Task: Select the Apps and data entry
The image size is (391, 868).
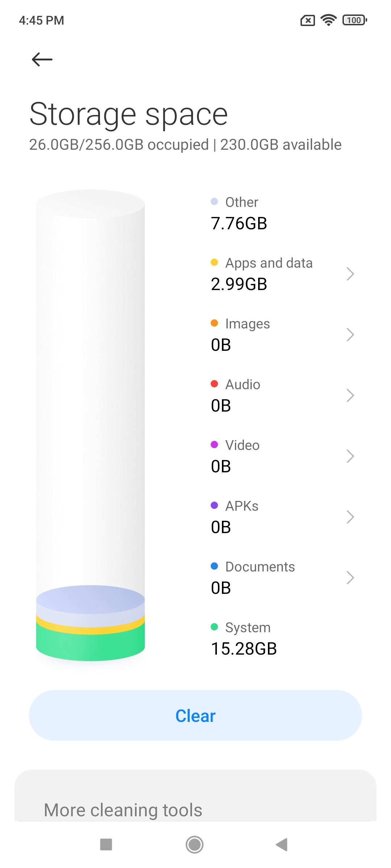Action: click(x=282, y=274)
